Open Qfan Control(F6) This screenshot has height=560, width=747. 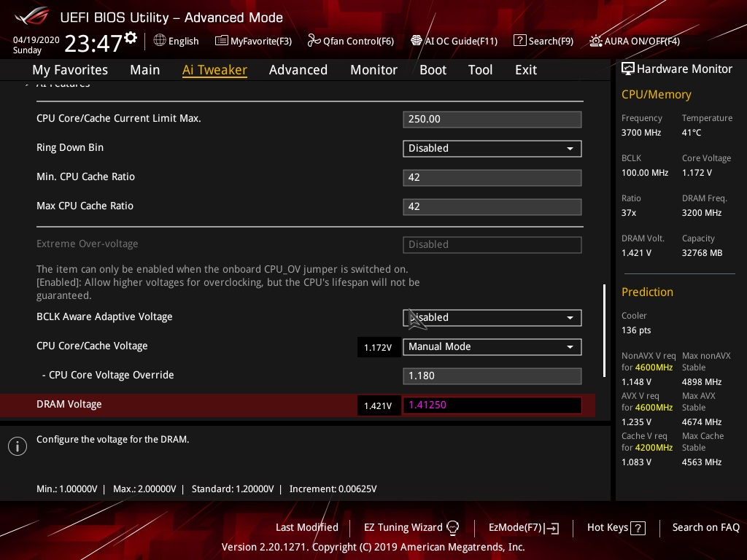[x=351, y=41]
